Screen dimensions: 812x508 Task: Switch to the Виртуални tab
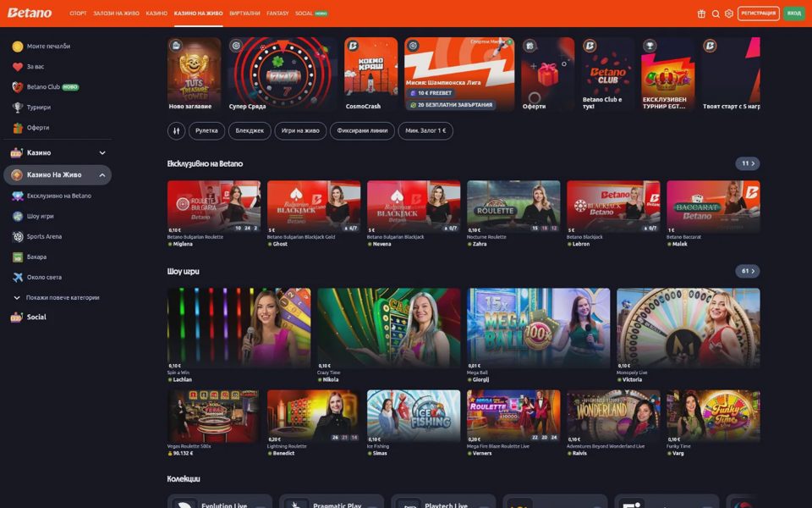tap(245, 14)
